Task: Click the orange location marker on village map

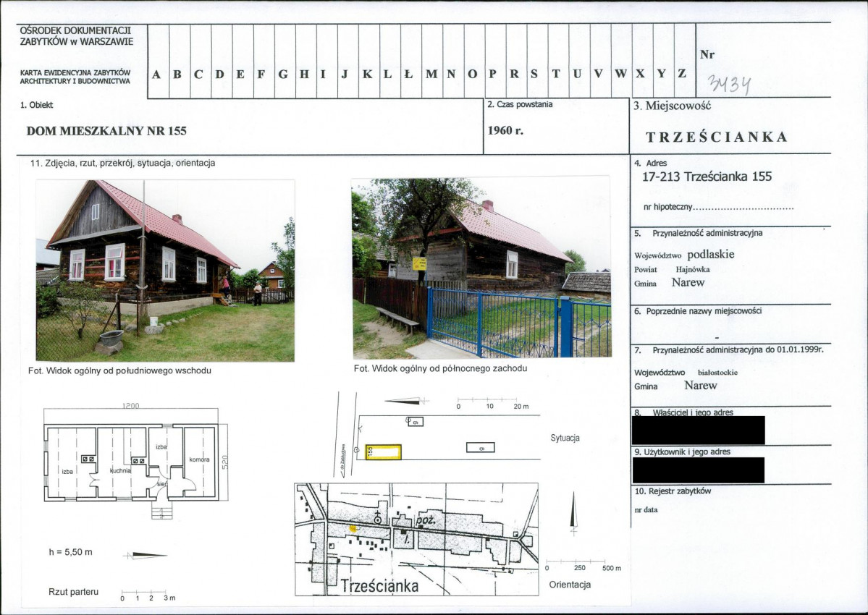Action: click(353, 529)
